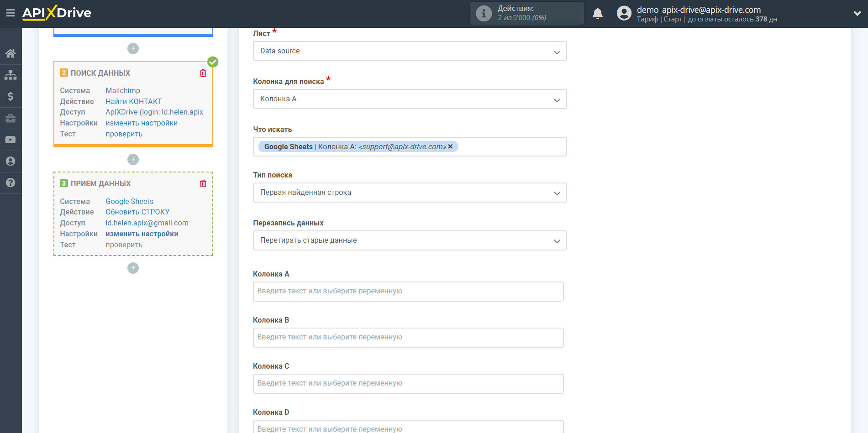868x433 pixels.
Task: Click the ПОИСК ДАННЫХ block title
Action: [100, 73]
